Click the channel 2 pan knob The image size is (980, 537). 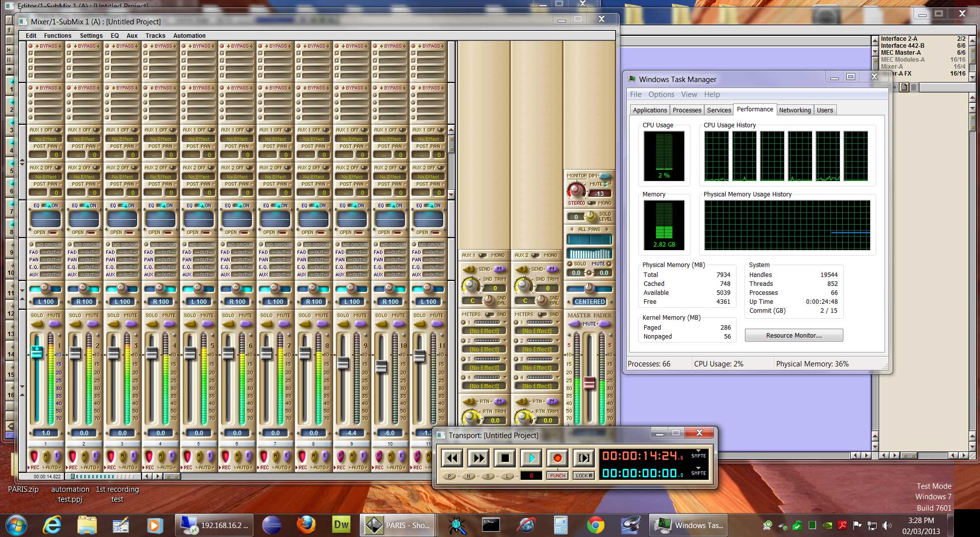[x=83, y=288]
